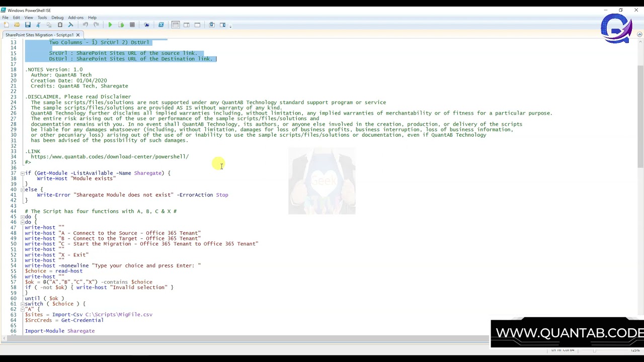
Task: Click the Show Command Window icon
Action: click(x=212, y=25)
